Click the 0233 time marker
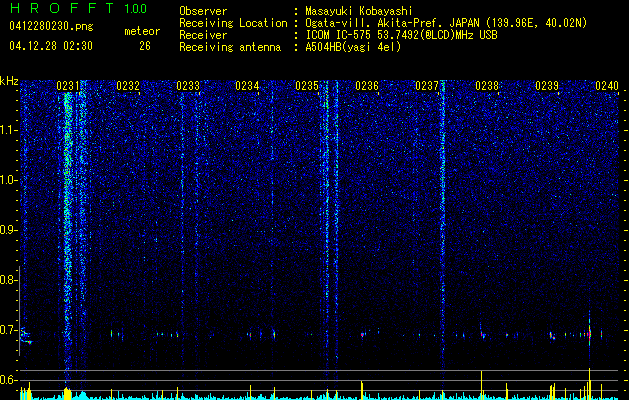Image resolution: width=629 pixels, height=400 pixels. point(188,86)
